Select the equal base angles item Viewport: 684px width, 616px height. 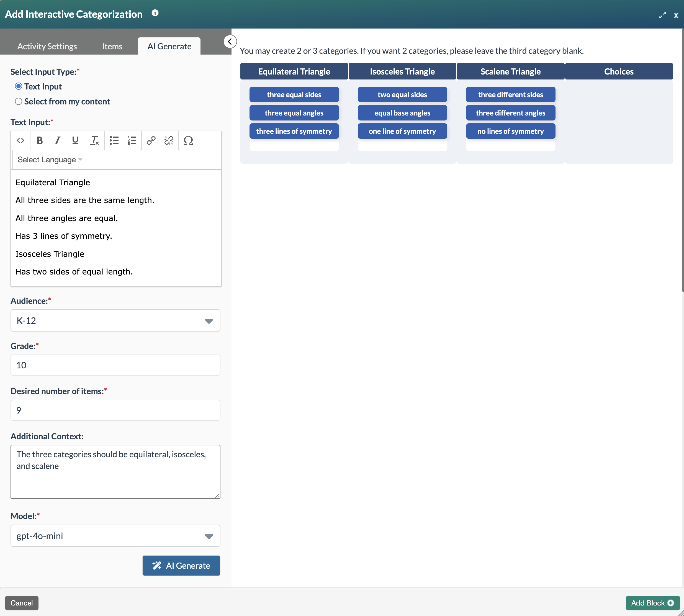402,113
